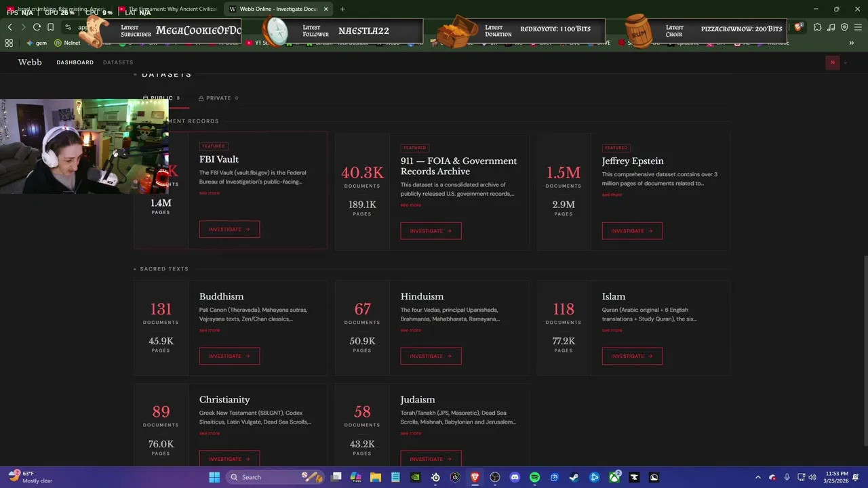Bookmark this page with the bookmark icon

50,27
